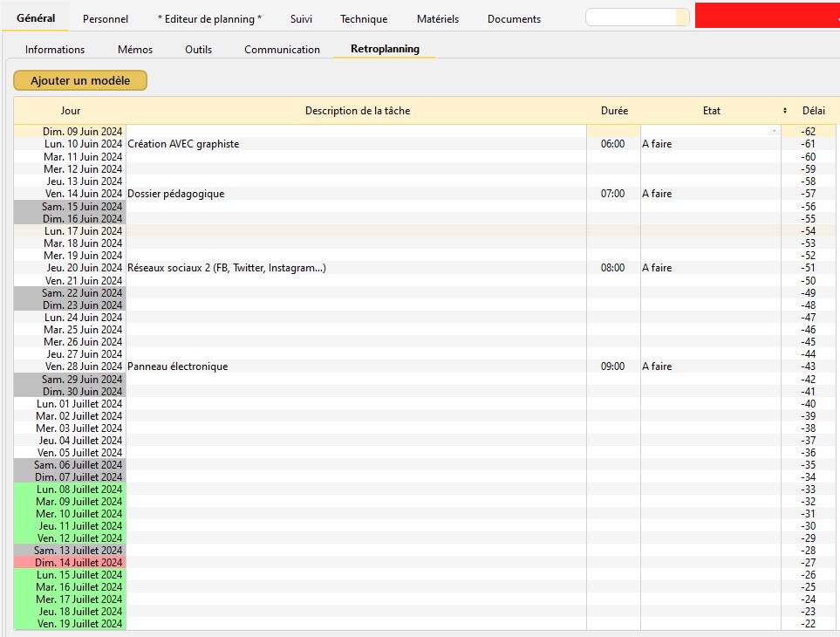Click the red Dim. 14 Juillet 2024 date cell

(70, 563)
